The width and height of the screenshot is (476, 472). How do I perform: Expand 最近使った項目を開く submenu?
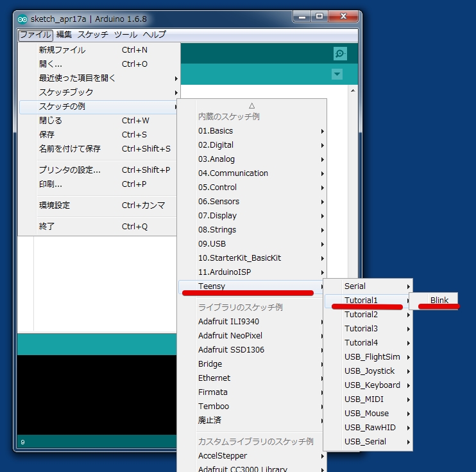coord(99,78)
